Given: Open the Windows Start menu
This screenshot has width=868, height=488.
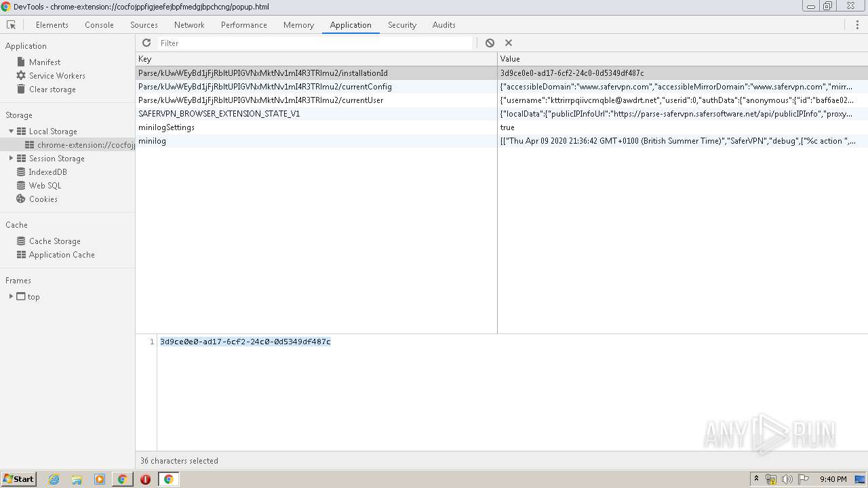Looking at the screenshot, I should click(x=18, y=479).
